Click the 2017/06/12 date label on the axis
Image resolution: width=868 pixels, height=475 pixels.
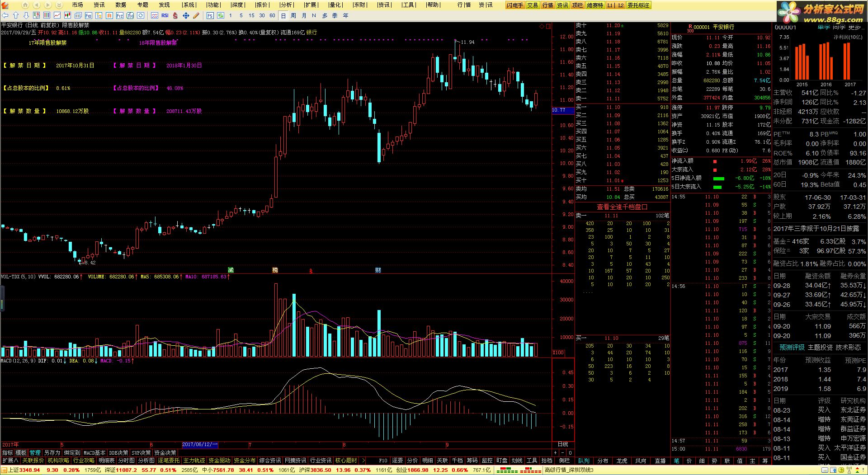click(200, 445)
